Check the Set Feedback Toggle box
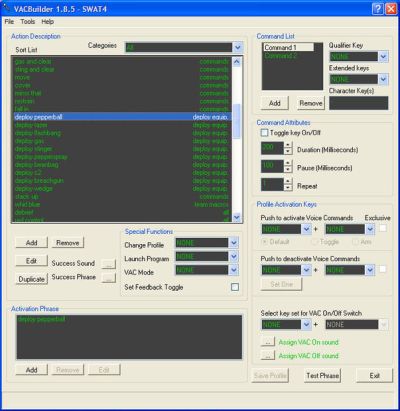This screenshot has width=400, height=411. click(x=235, y=287)
